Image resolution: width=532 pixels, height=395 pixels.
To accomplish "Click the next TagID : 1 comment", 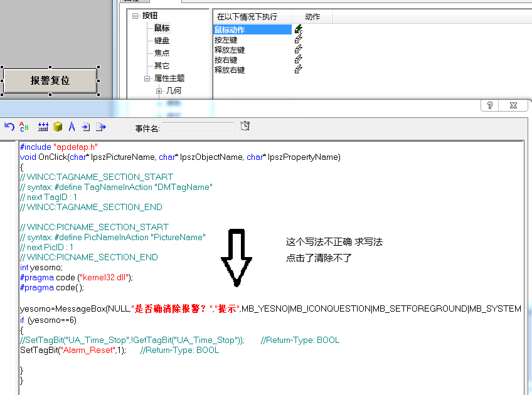I will 48,197.
